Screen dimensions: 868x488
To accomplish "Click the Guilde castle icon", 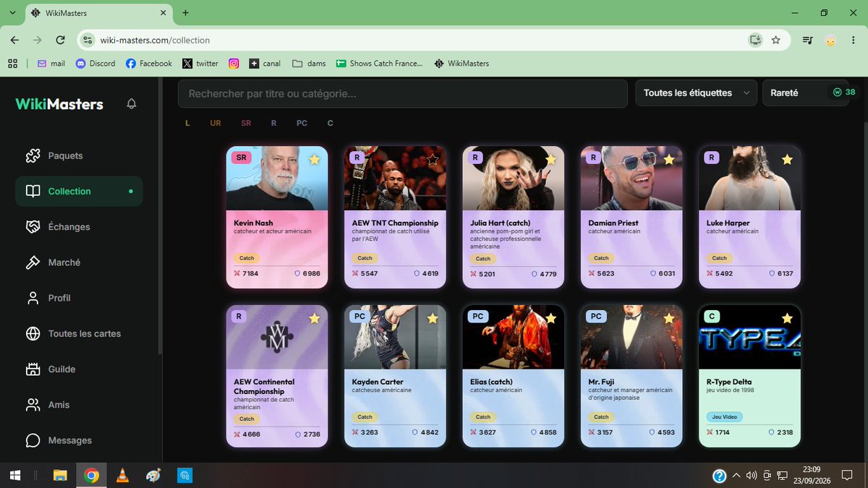I will pyautogui.click(x=33, y=369).
